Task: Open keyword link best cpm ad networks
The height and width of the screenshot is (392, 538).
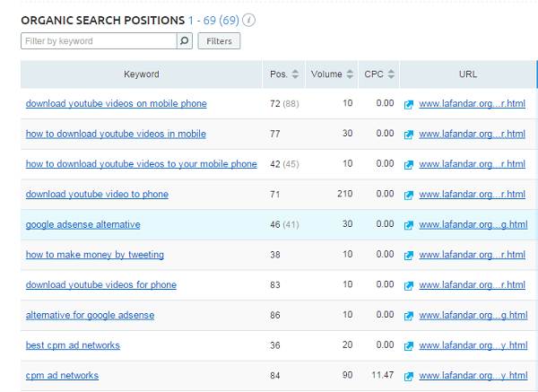Action: tap(73, 345)
